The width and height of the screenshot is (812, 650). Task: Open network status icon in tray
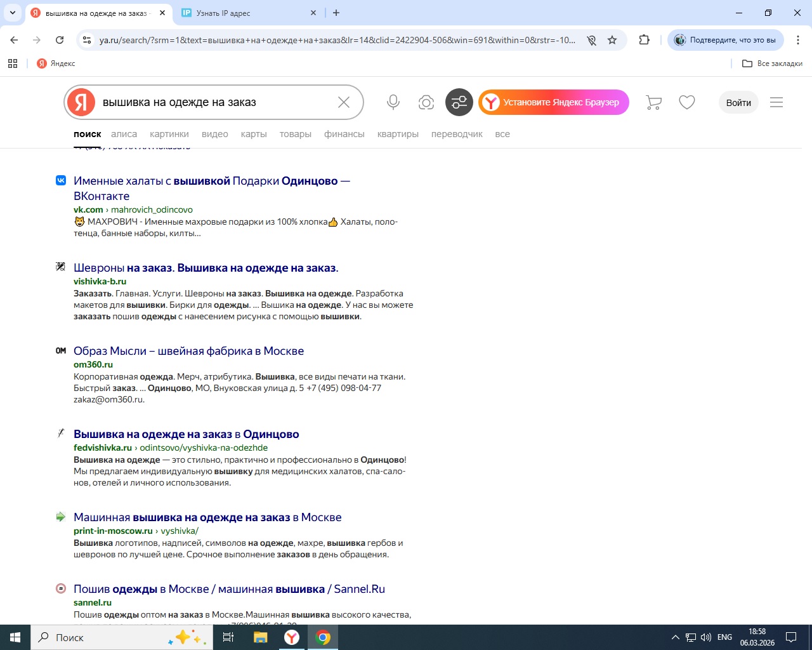click(x=690, y=637)
